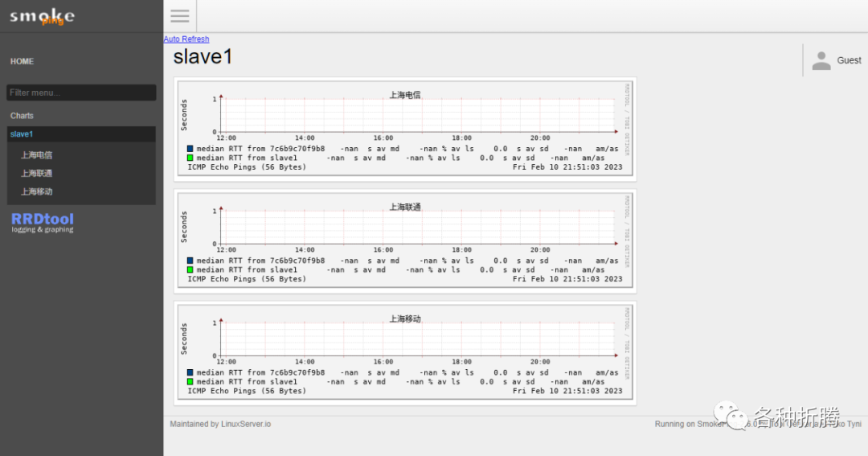Screen dimensions: 868x456
Task: Click the 上海联通 graph title text
Action: [x=405, y=207]
